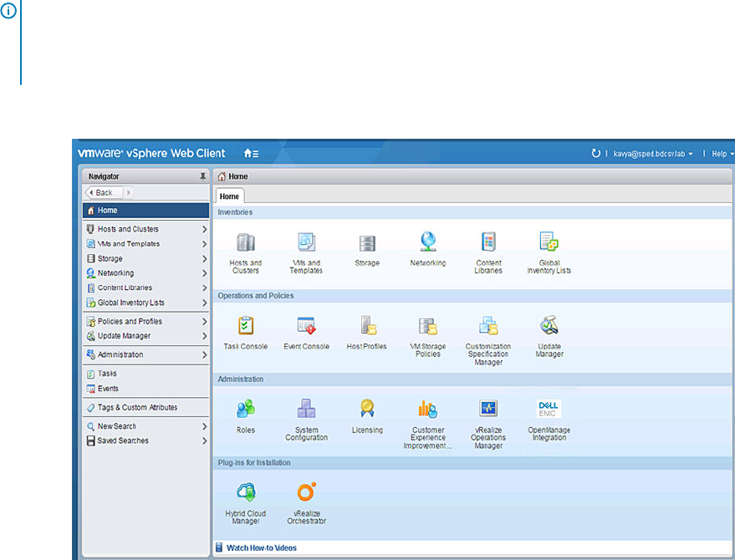Open the VMs and Templates inventory icon

(x=307, y=242)
